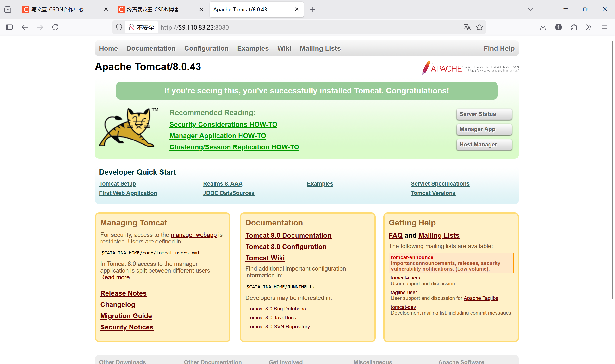The width and height of the screenshot is (615, 364).
Task: Open the Servlet Specifications link
Action: [x=440, y=184]
